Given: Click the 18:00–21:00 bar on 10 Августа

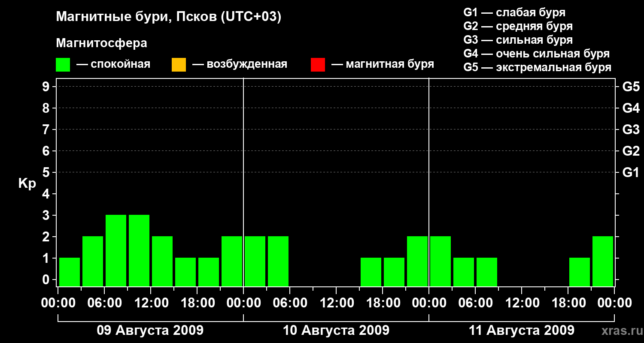Looking at the screenshot, I should click(394, 272).
